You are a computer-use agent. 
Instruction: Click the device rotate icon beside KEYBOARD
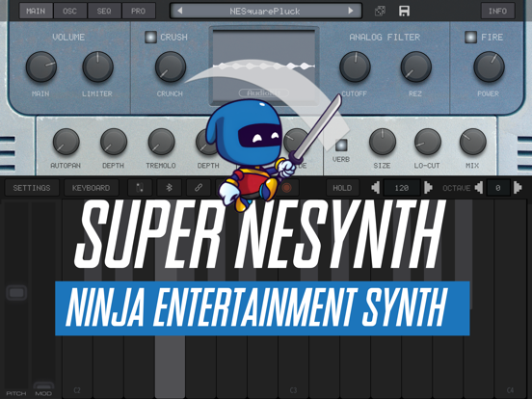click(x=140, y=188)
